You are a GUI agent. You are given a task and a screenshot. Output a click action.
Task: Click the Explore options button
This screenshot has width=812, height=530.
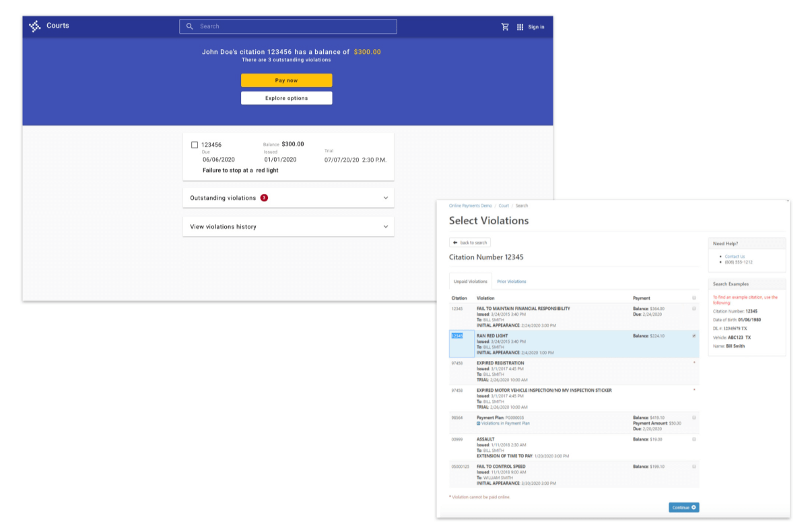coord(286,98)
